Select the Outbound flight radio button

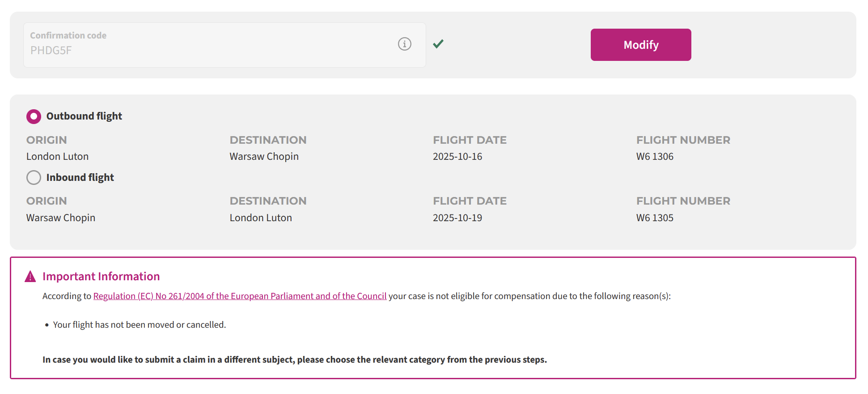34,116
